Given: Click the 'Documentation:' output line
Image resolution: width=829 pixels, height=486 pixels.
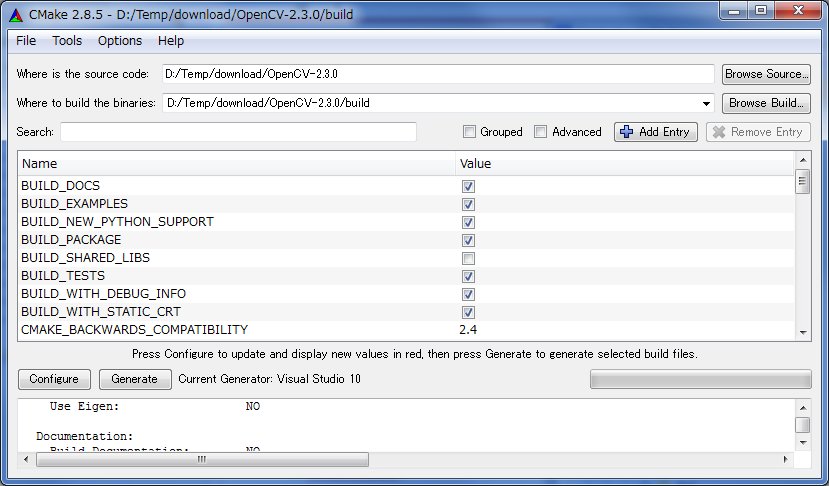Looking at the screenshot, I should point(85,436).
